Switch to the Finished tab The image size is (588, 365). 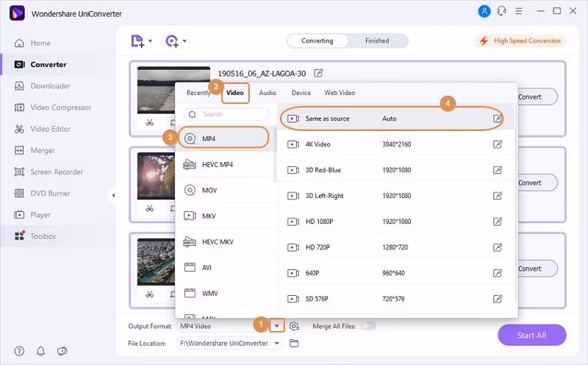tap(377, 40)
